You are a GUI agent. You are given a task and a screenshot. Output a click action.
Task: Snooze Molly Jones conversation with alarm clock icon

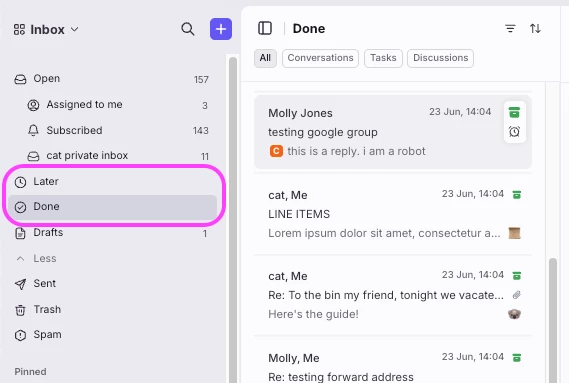click(514, 131)
